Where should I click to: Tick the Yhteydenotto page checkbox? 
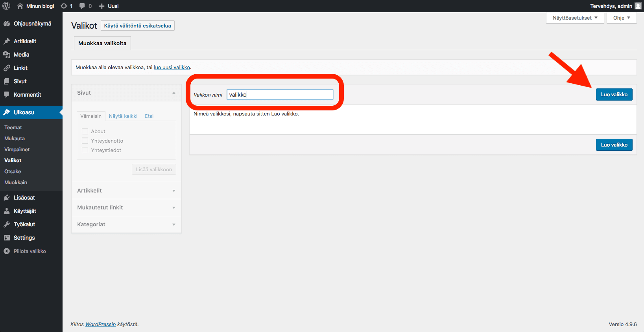tap(85, 141)
